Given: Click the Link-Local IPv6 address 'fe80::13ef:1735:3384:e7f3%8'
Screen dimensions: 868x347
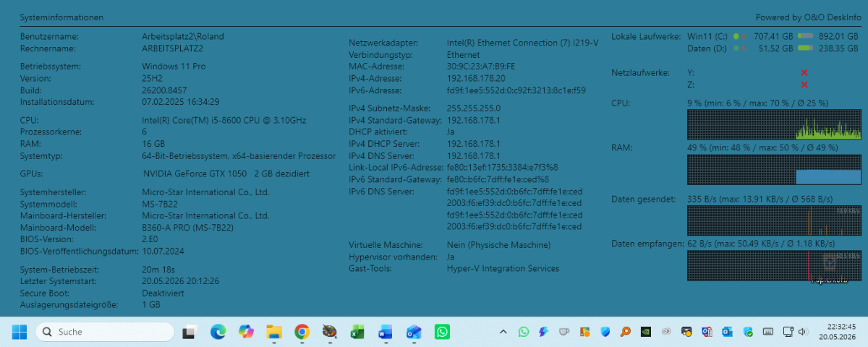Looking at the screenshot, I should pyautogui.click(x=503, y=168).
